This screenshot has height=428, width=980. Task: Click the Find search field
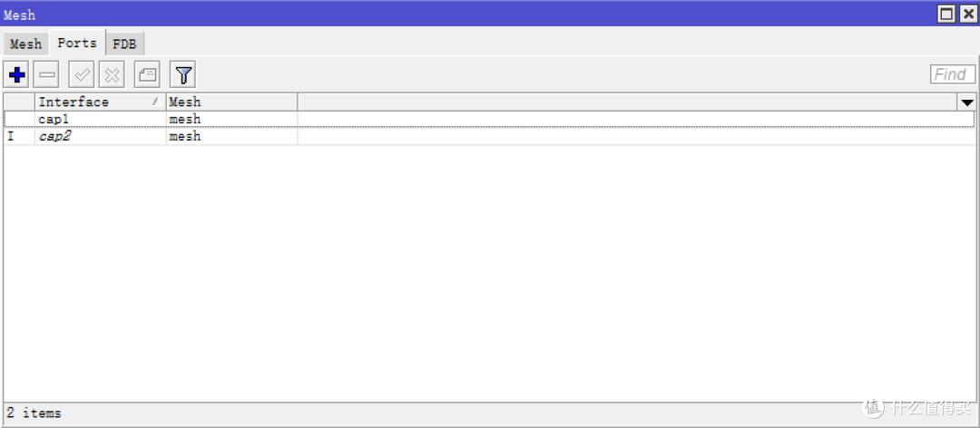(x=953, y=74)
